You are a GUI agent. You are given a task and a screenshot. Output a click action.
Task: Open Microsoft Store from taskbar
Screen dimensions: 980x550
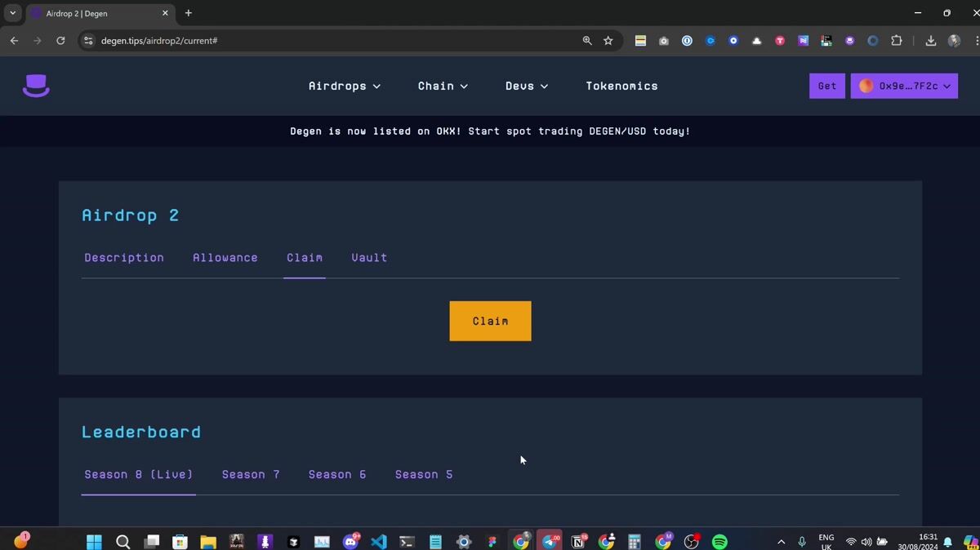(x=180, y=542)
